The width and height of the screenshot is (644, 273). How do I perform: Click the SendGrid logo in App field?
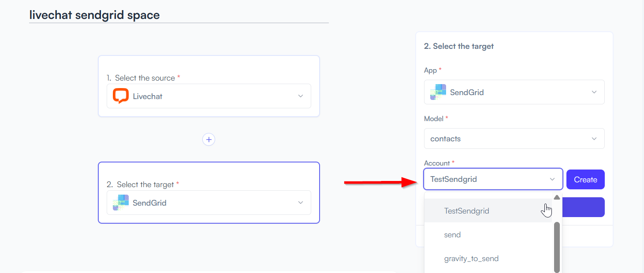tap(438, 92)
